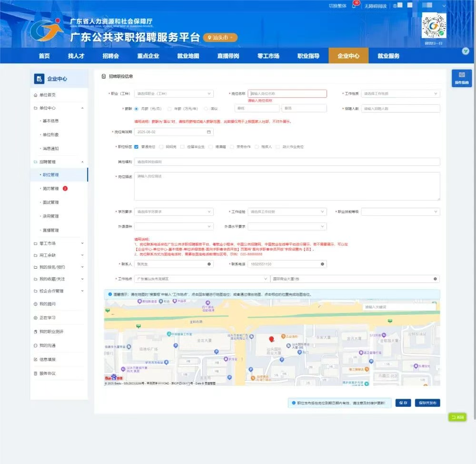Clear the 联系人 field using its x icon
Screen dimensions: 476x464
pyautogui.click(x=209, y=265)
